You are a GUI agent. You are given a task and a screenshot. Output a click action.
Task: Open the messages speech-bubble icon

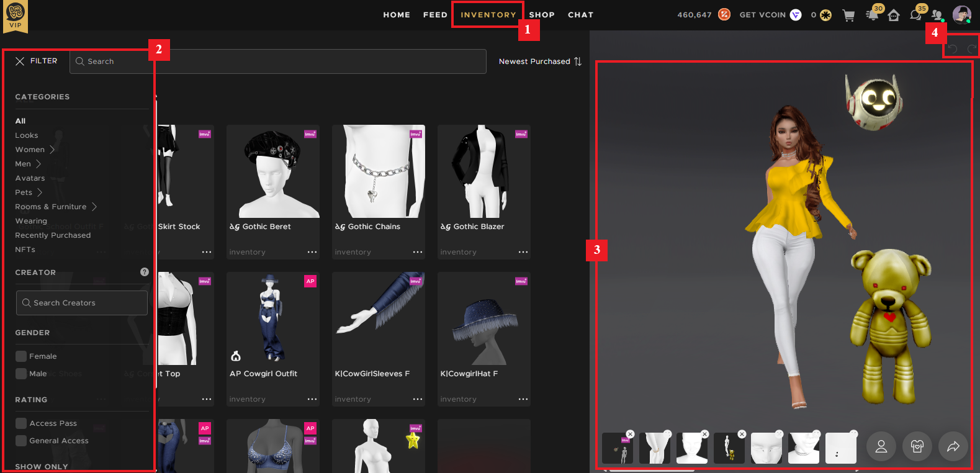click(915, 15)
